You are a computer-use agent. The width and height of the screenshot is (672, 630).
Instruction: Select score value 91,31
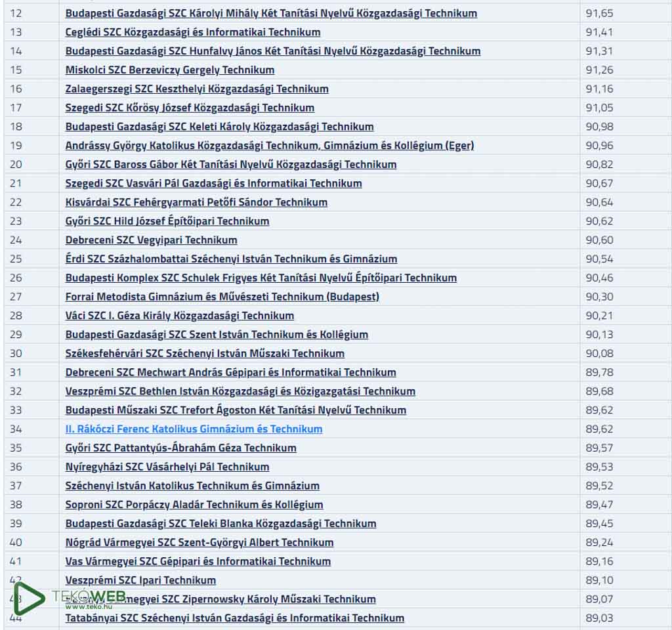coord(599,51)
